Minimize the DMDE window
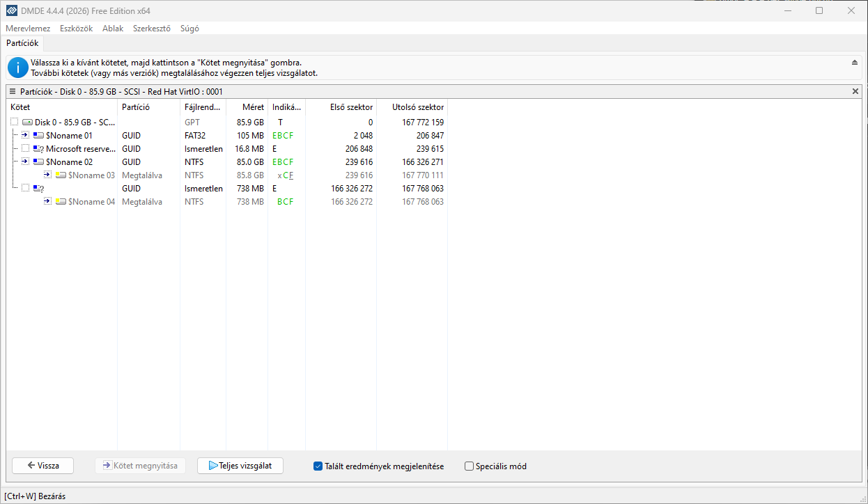 787,10
